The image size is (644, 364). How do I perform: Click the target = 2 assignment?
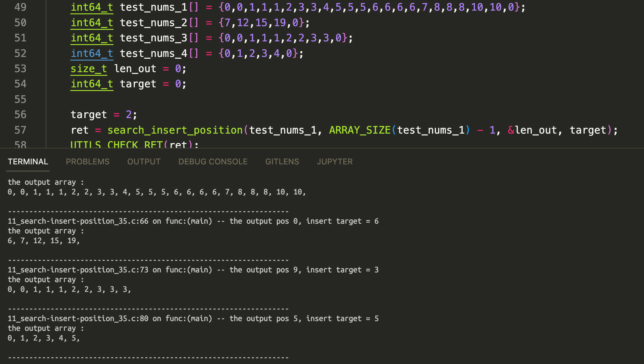(104, 114)
